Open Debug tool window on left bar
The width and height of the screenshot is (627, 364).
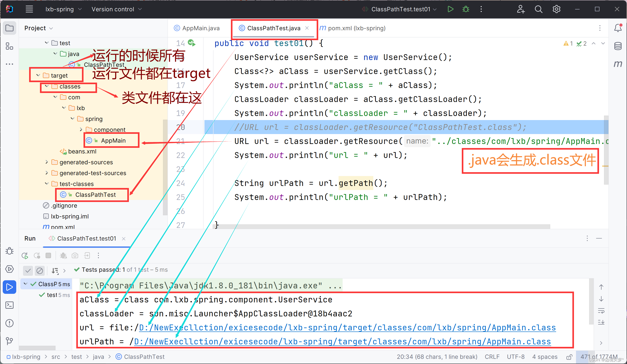(9, 251)
